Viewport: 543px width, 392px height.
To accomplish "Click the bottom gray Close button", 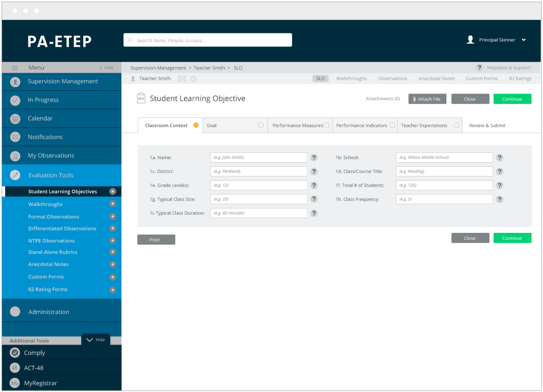I will tap(470, 238).
